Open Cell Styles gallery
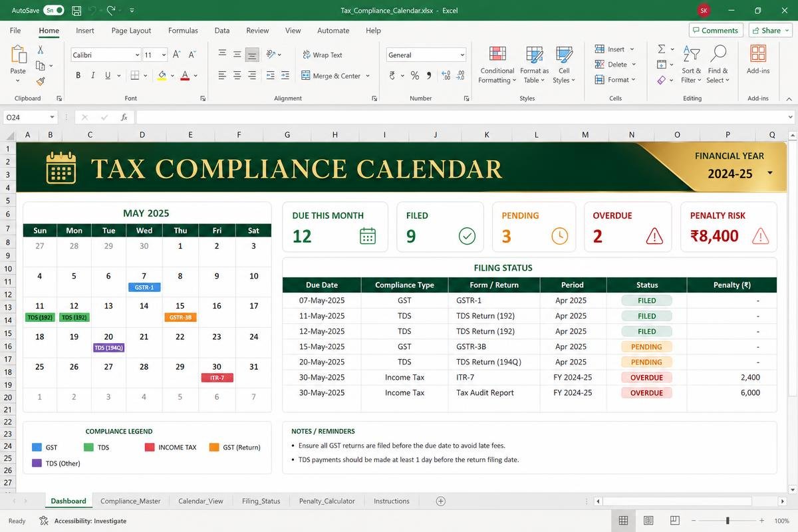Viewport: 798px width, 532px height. (x=564, y=65)
